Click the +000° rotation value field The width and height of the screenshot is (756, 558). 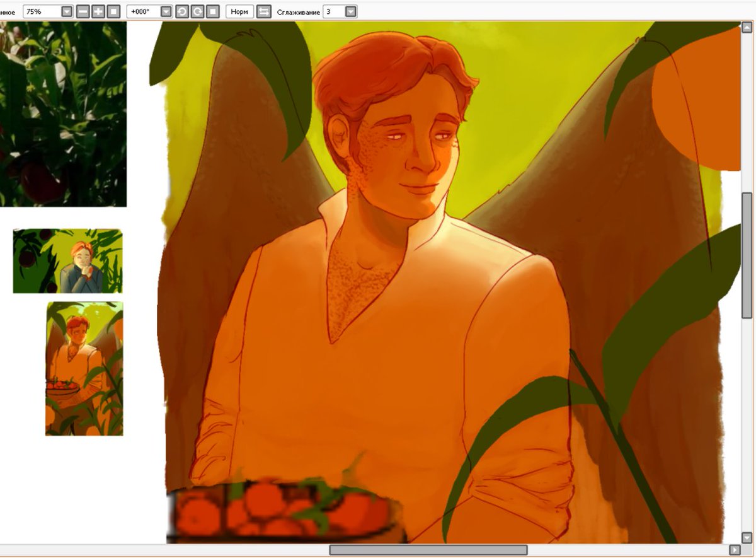point(144,11)
